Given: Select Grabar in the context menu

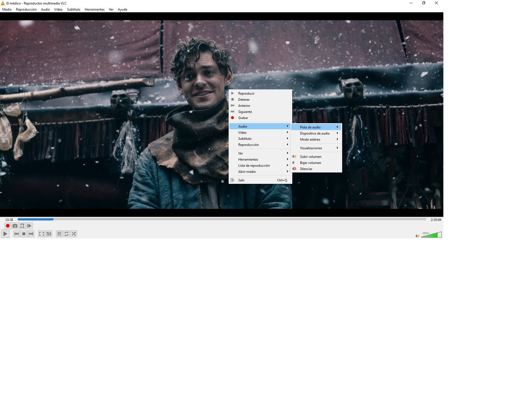Looking at the screenshot, I should point(261,118).
